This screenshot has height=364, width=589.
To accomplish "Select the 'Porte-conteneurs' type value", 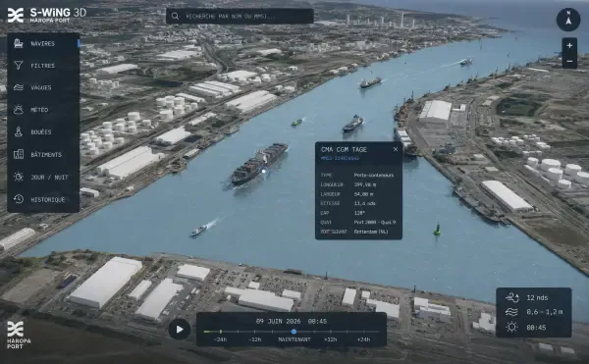I will click(x=374, y=175).
